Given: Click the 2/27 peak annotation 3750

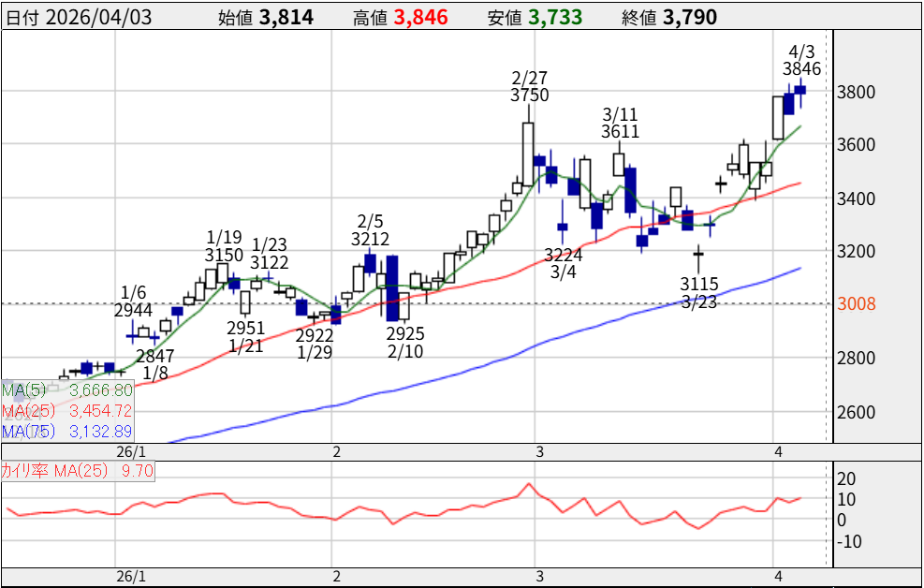Looking at the screenshot, I should coord(530,95).
